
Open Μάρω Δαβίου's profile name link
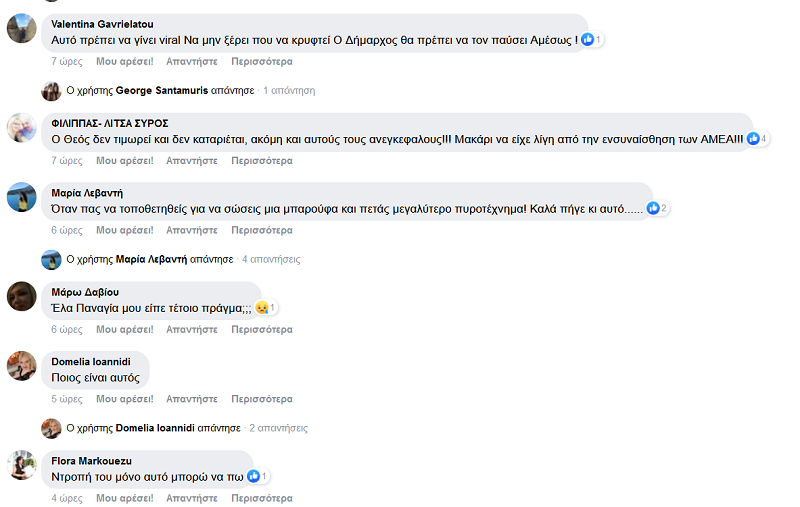[x=85, y=291]
